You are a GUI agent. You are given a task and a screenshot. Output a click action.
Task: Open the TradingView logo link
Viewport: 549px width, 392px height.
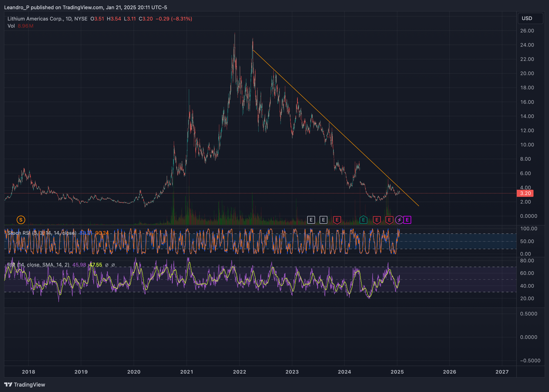(25, 384)
